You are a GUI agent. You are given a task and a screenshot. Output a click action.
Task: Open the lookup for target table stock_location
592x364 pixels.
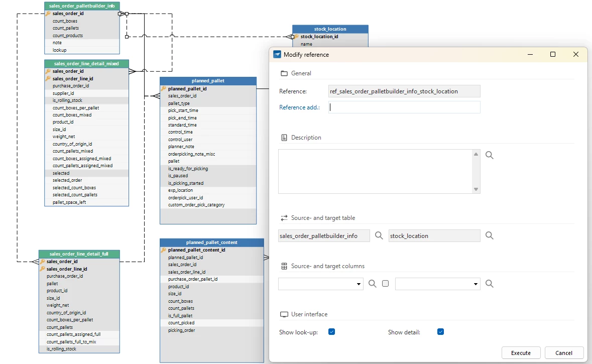[x=489, y=235]
